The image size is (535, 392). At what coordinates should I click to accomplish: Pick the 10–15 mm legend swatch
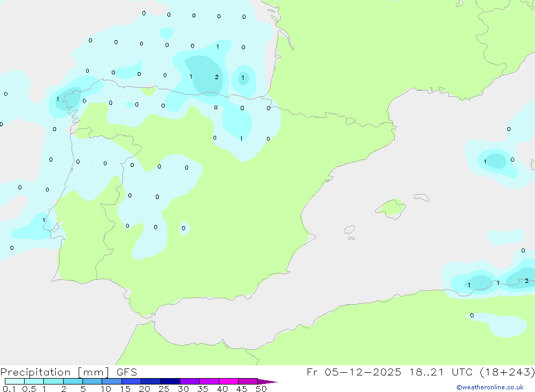coord(112,381)
